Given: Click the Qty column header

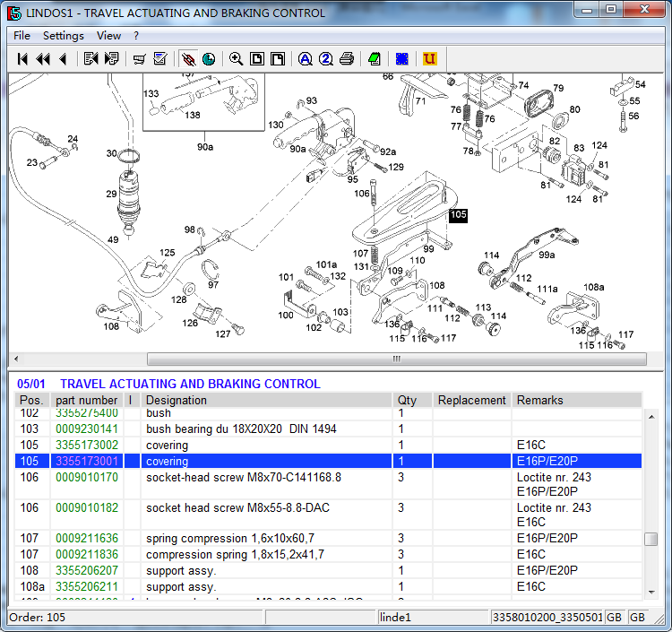Looking at the screenshot, I should (x=412, y=400).
